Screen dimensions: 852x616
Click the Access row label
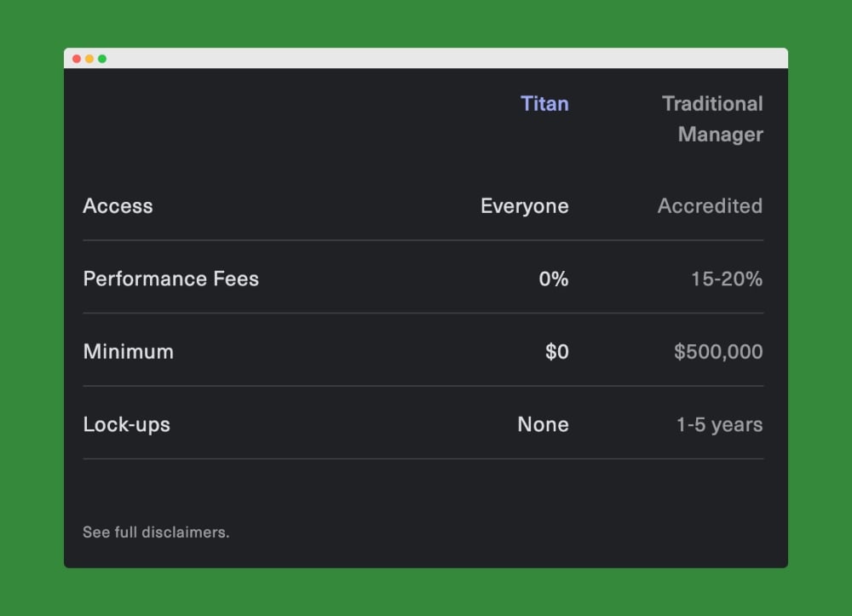click(x=118, y=206)
